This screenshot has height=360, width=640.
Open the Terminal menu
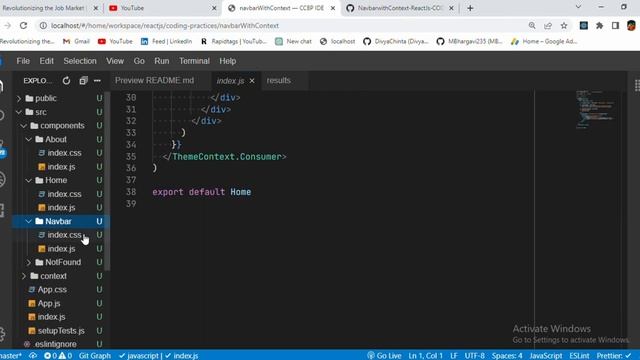click(194, 61)
